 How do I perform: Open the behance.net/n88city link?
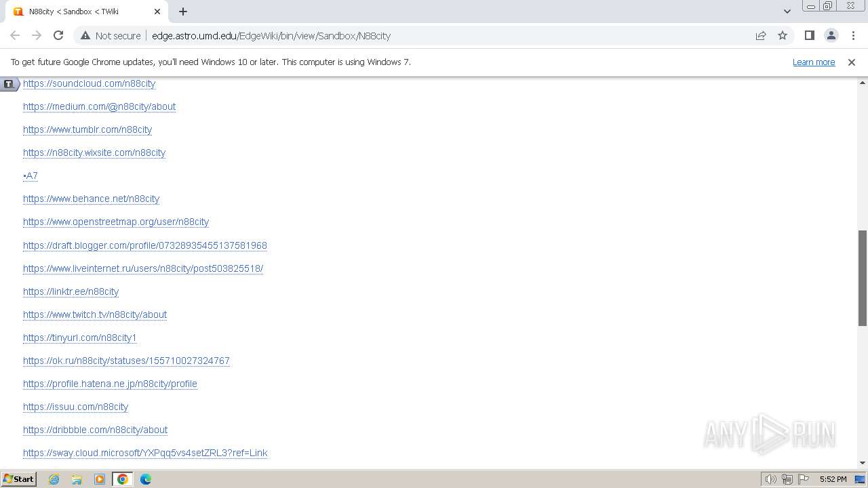click(91, 199)
